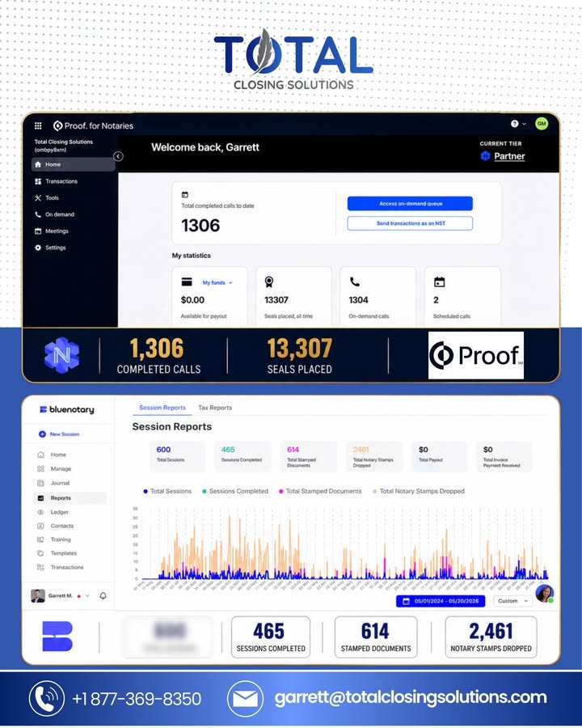582x728 pixels.
Task: Click the 465 Sessions Completed card
Action: tap(242, 456)
